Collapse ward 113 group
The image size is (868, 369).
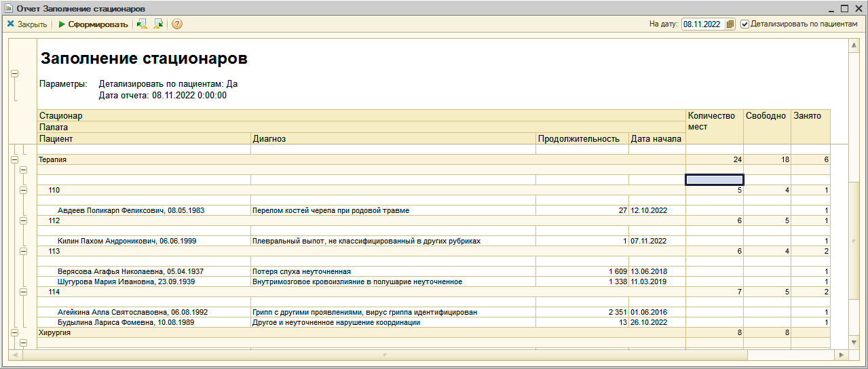tap(23, 251)
